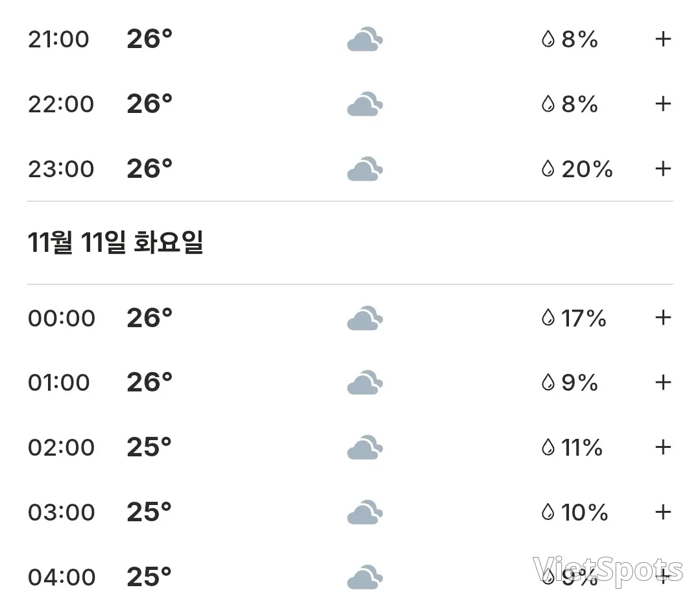Click the cloudy icon for 00:00
The width and height of the screenshot is (700, 605).
click(x=365, y=318)
